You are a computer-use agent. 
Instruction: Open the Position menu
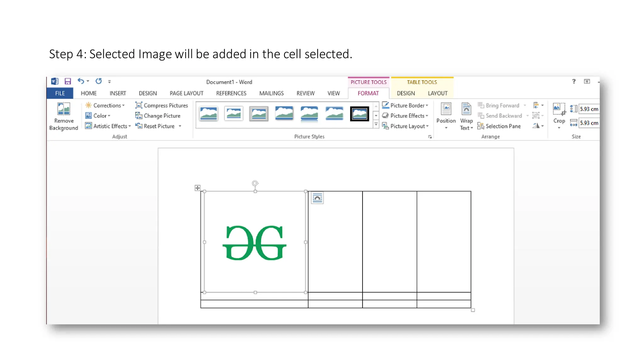(x=446, y=116)
